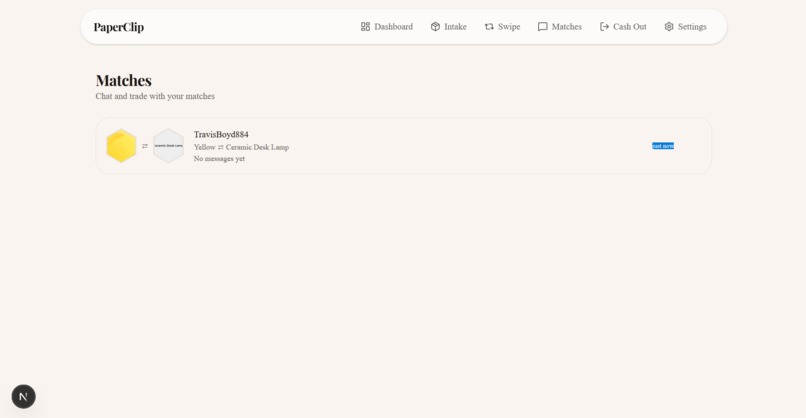Image resolution: width=806 pixels, height=418 pixels.
Task: Click the swap arrows between item thumbnails
Action: [145, 146]
